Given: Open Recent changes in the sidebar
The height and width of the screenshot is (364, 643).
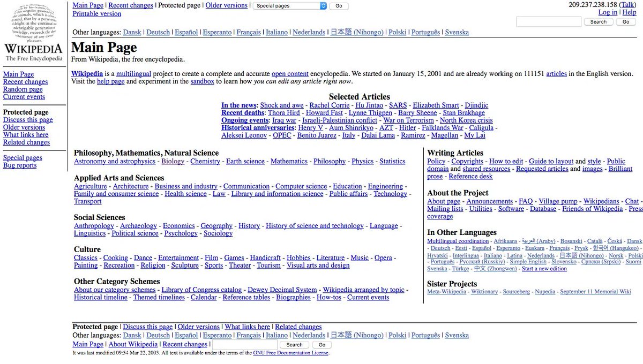Looking at the screenshot, I should click(x=25, y=82).
